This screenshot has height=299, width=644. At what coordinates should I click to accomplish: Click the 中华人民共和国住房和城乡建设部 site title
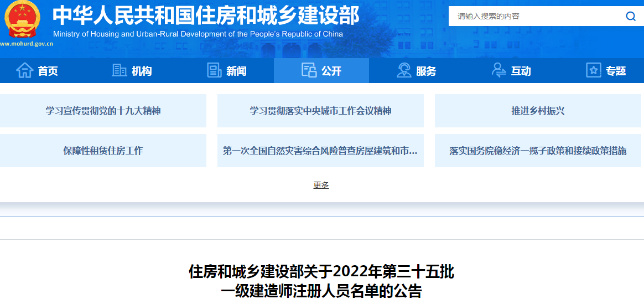[x=206, y=16]
